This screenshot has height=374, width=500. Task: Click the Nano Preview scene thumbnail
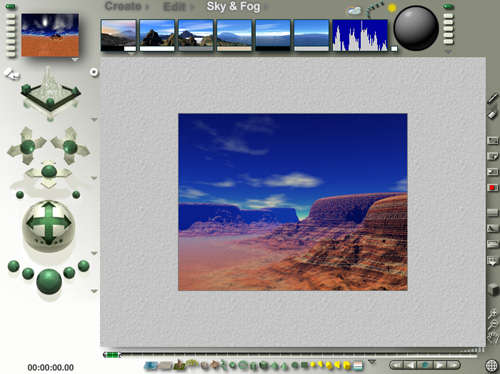pyautogui.click(x=50, y=35)
